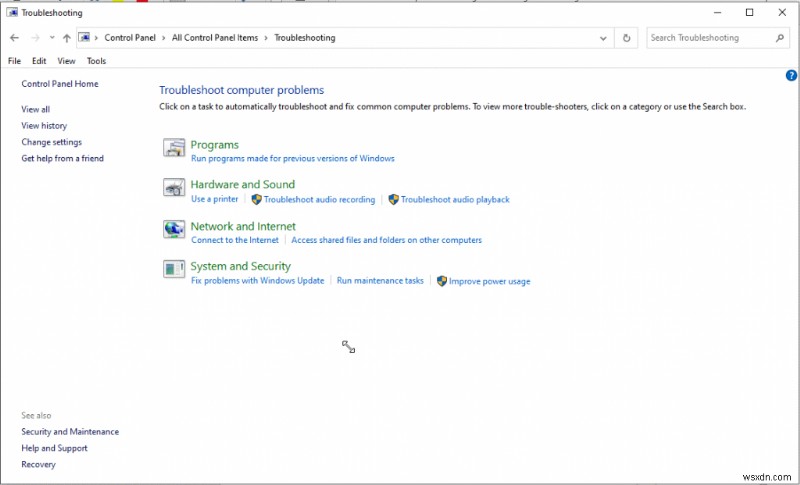Viewport: 800px width, 485px height.
Task: Open Help and Support link
Action: 54,448
